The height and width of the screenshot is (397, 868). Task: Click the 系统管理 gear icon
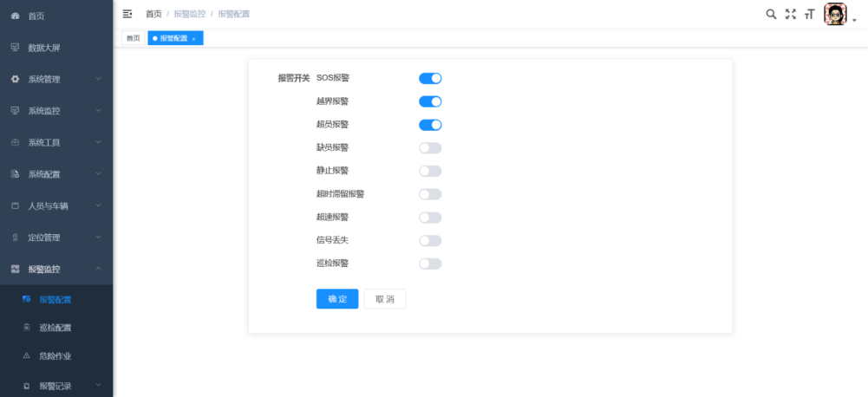[x=16, y=79]
